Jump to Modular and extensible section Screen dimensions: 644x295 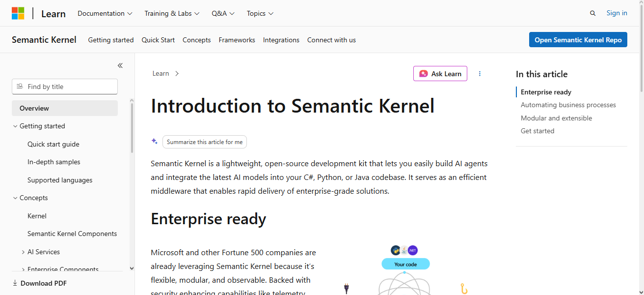[x=556, y=118]
